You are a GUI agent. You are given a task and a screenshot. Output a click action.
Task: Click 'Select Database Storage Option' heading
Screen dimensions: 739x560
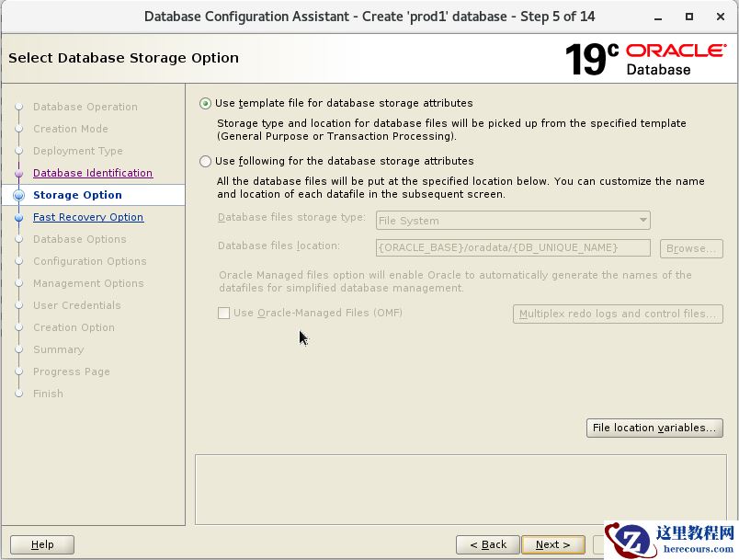(123, 58)
